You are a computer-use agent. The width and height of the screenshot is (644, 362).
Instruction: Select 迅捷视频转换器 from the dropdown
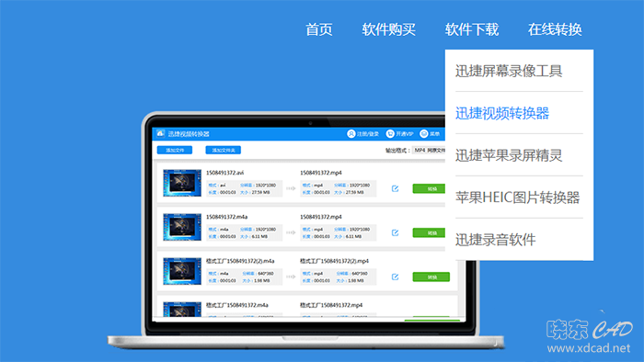click(x=502, y=113)
